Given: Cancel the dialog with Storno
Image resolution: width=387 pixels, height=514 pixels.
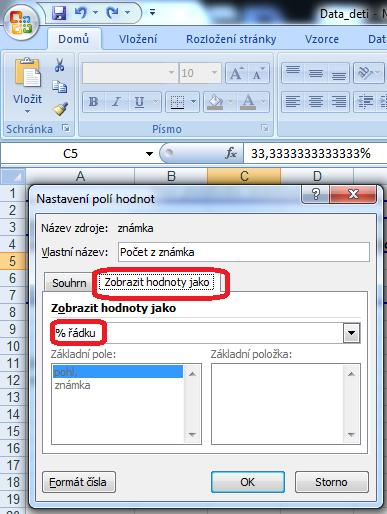Looking at the screenshot, I should click(x=331, y=482).
